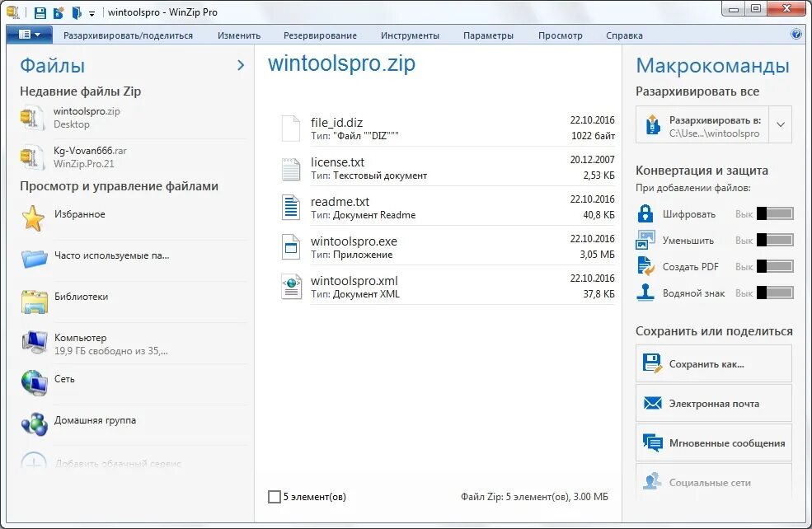
Task: Click the open Zip file icon in the quick access toolbar
Action: point(77,12)
